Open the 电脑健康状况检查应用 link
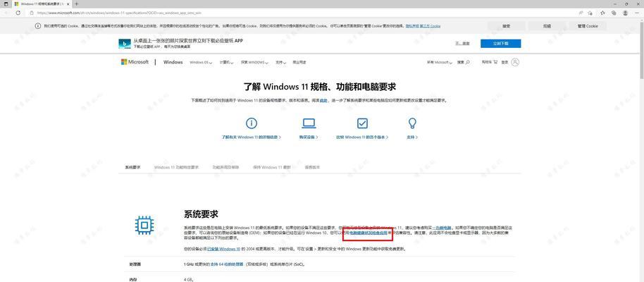Image resolution: width=644 pixels, height=282 pixels. pos(368,233)
